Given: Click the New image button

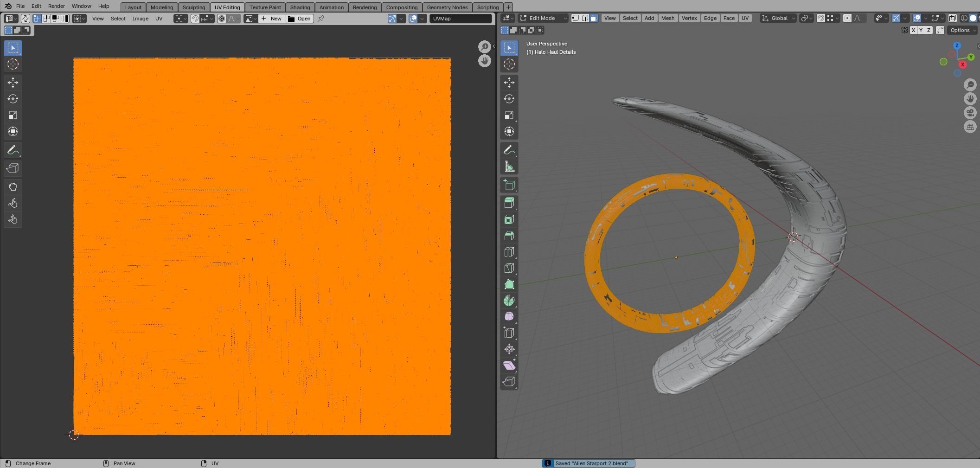Looking at the screenshot, I should coord(272,19).
